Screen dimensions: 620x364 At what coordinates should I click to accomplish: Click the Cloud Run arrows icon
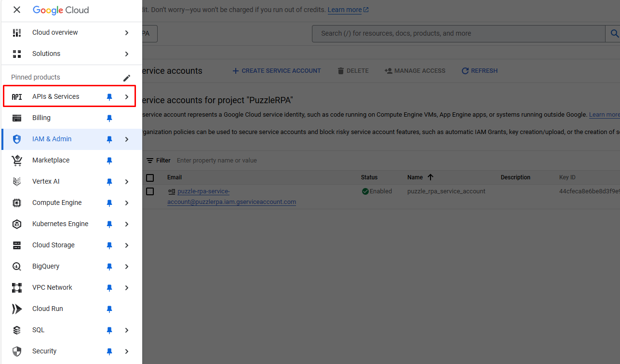tap(17, 309)
